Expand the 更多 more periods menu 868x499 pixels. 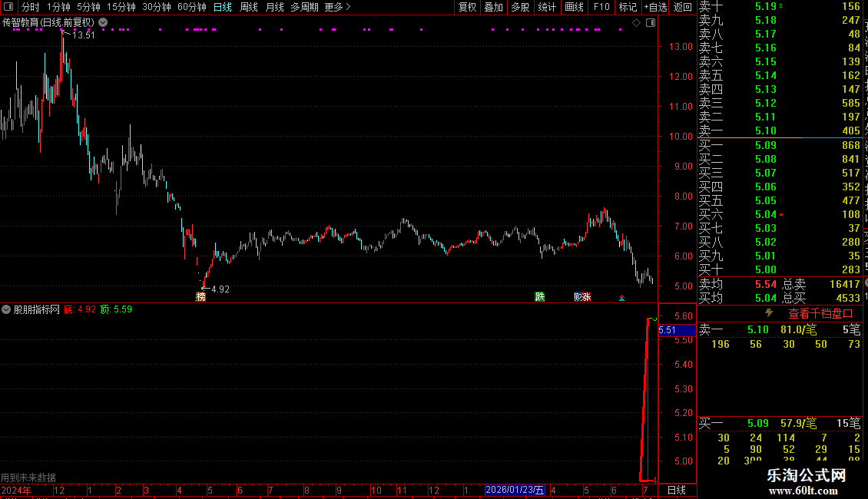point(338,7)
